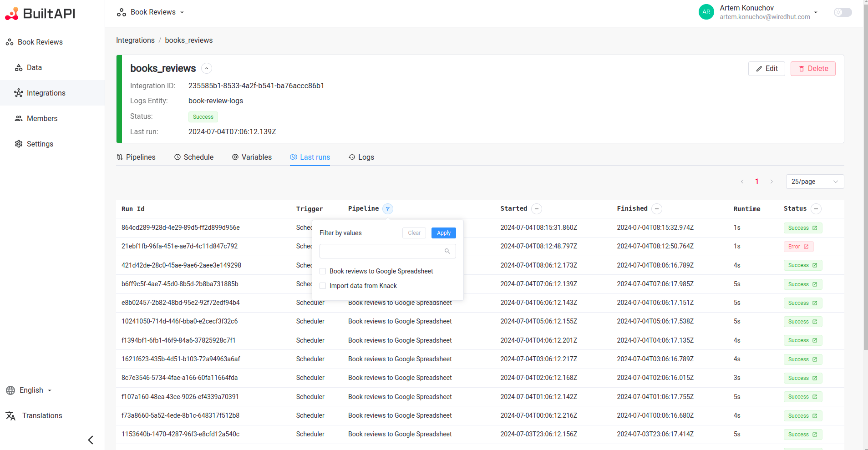Open Translations in the sidebar
Screen dimensions: 868x450
(x=34, y=416)
